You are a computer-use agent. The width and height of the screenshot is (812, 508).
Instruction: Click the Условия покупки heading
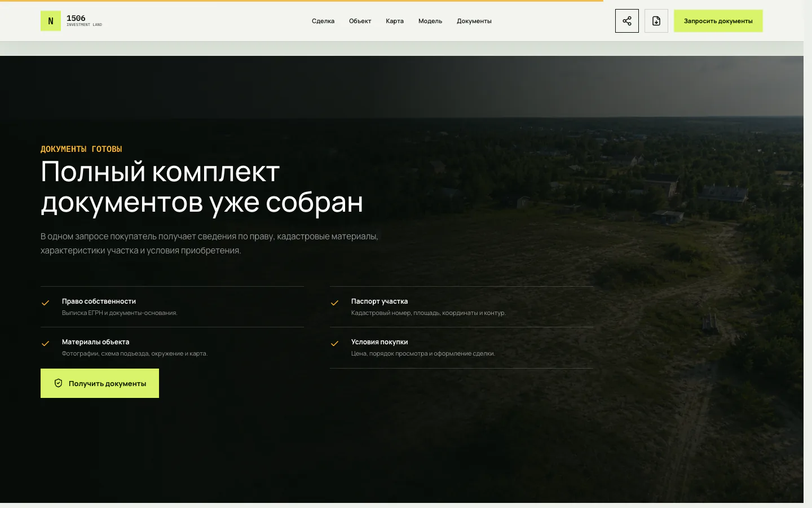(379, 342)
